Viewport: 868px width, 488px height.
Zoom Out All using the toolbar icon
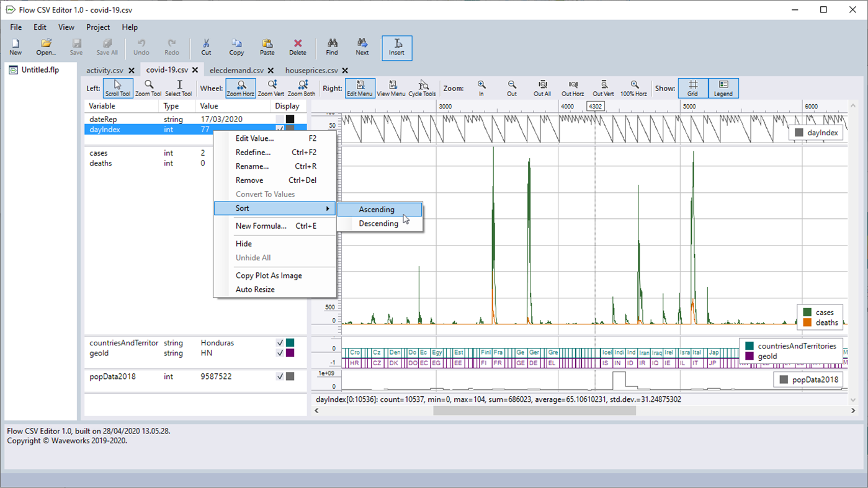pyautogui.click(x=542, y=88)
